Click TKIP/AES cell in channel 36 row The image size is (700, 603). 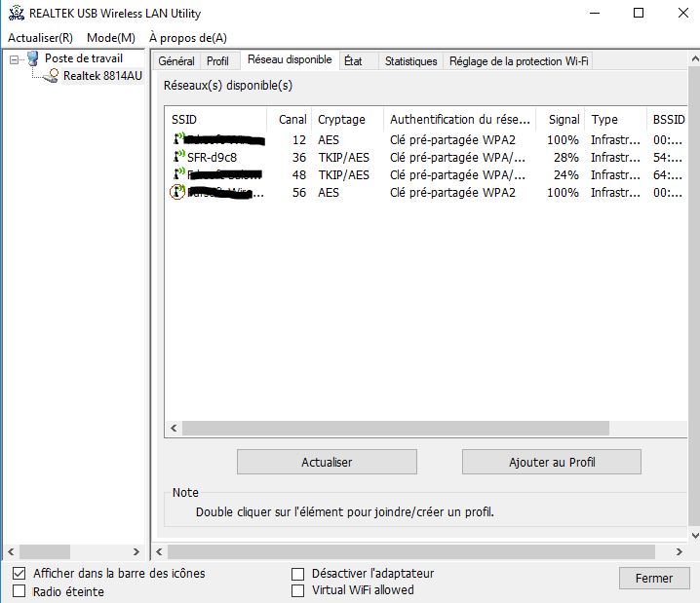tap(343, 157)
